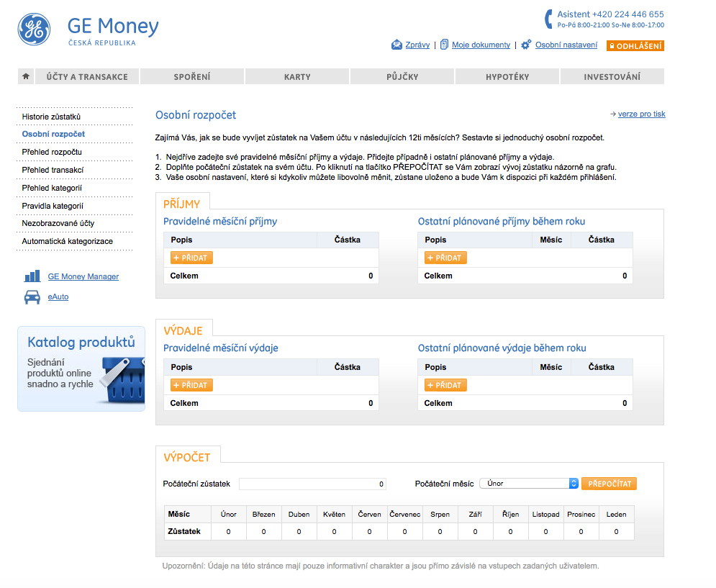
Task: Open the Spoření tab
Action: [192, 76]
